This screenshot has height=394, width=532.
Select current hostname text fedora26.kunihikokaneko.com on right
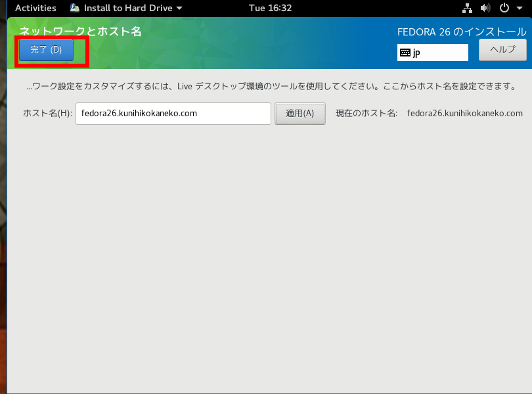464,114
